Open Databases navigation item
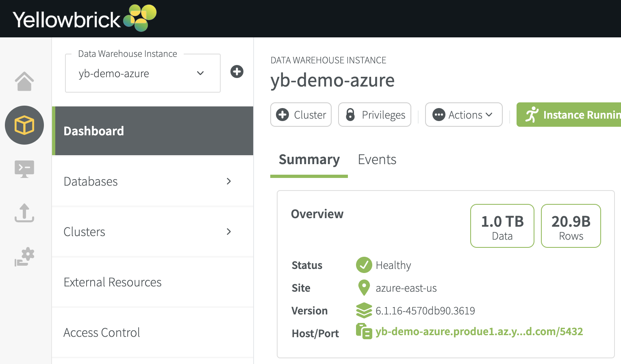The image size is (621, 364). tap(153, 181)
